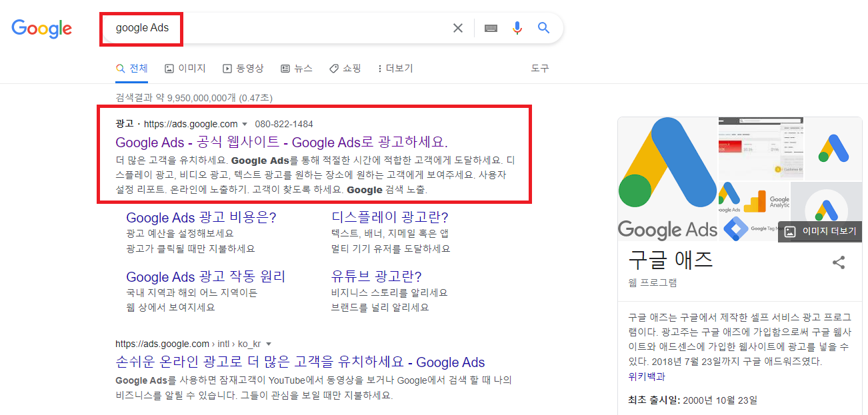The image size is (868, 415).
Task: Click the 이미지 더보기 button
Action: [820, 231]
